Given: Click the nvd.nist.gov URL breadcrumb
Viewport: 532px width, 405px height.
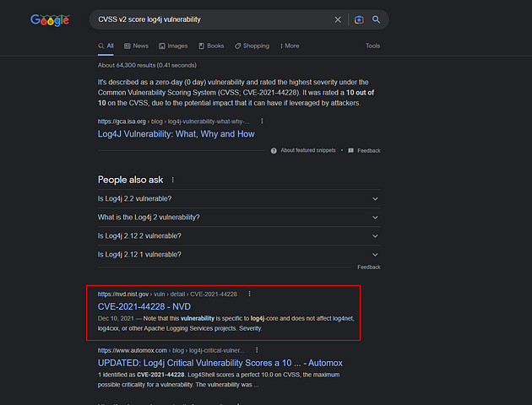Looking at the screenshot, I should click(x=167, y=294).
